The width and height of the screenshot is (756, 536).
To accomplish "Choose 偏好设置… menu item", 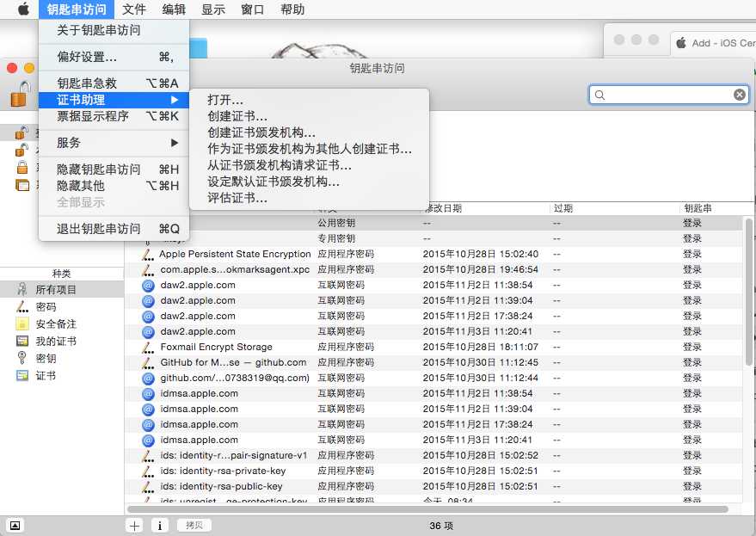I will tap(113, 57).
